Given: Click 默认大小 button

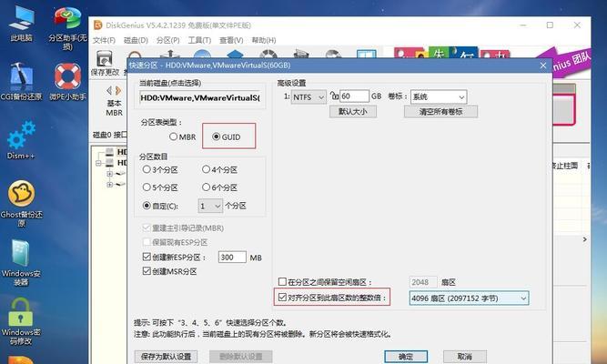Looking at the screenshot, I should (x=353, y=112).
